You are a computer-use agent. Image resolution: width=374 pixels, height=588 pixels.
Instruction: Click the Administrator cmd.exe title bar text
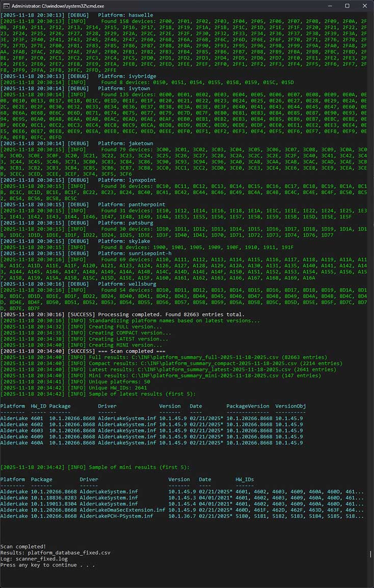point(52,6)
